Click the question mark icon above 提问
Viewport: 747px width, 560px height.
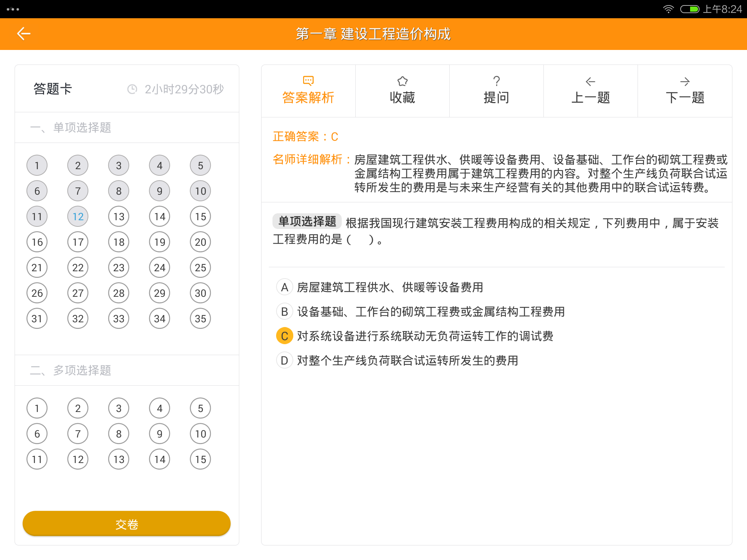[496, 81]
